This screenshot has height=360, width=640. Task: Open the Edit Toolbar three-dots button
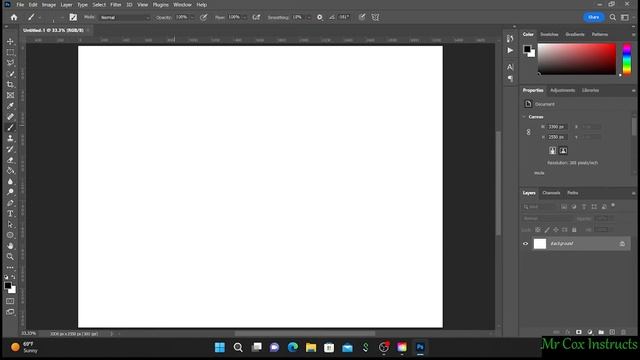(10, 268)
